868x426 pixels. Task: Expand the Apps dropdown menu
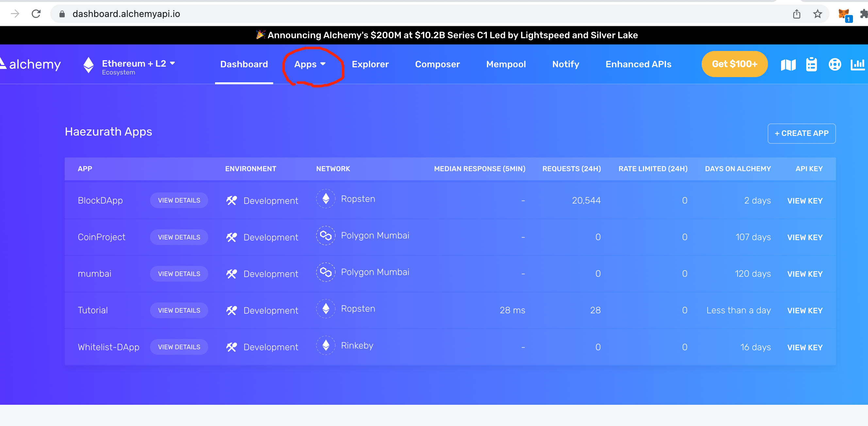click(x=310, y=64)
